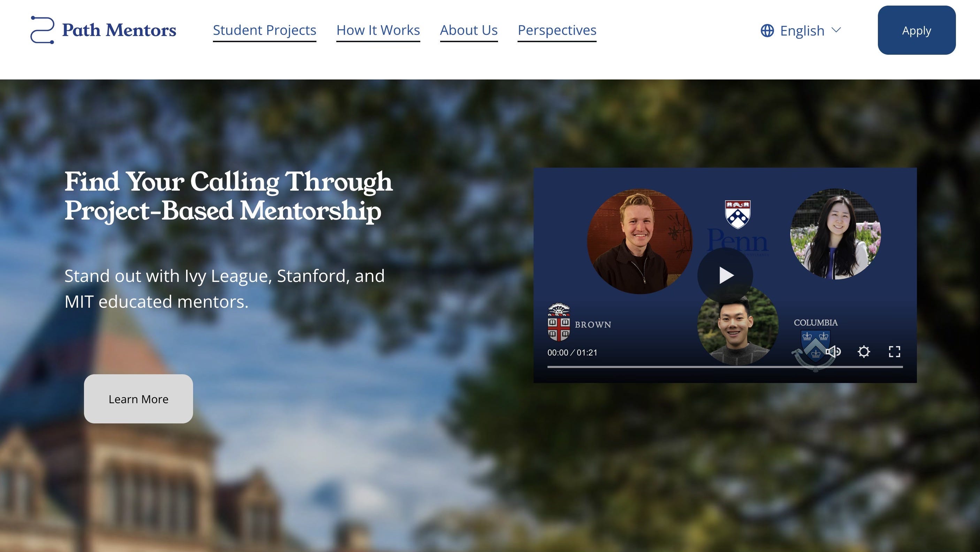The width and height of the screenshot is (980, 552).
Task: Click the BROWN label in the video
Action: 593,324
